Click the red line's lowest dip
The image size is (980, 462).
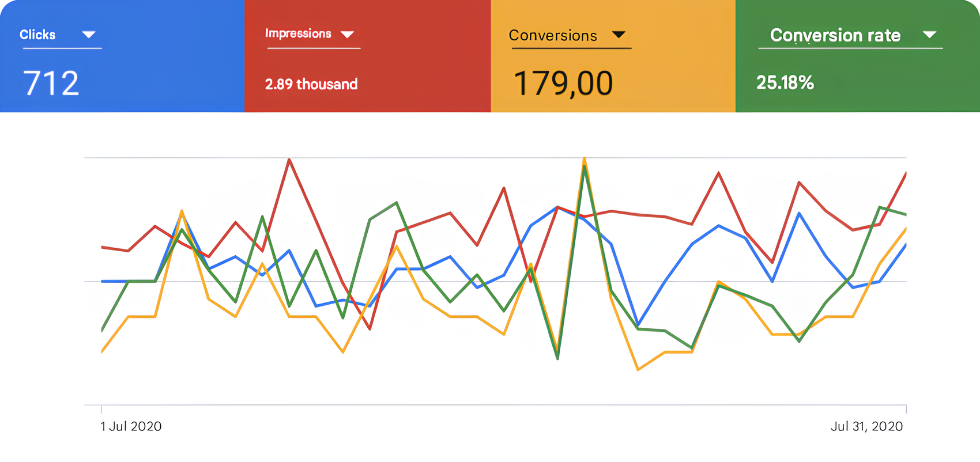[x=370, y=329]
